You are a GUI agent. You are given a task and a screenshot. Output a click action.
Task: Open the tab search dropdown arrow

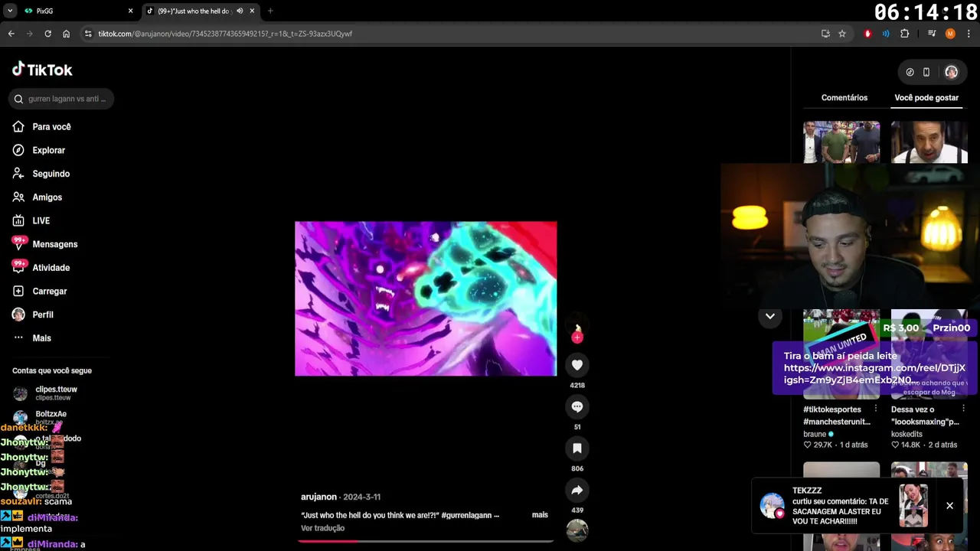[10, 11]
